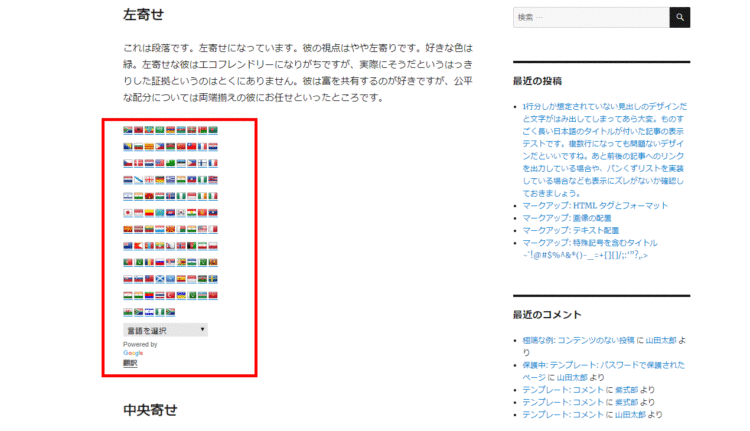The image size is (750, 431).
Task: Click the 翻訳 link under Google
Action: coord(130,363)
